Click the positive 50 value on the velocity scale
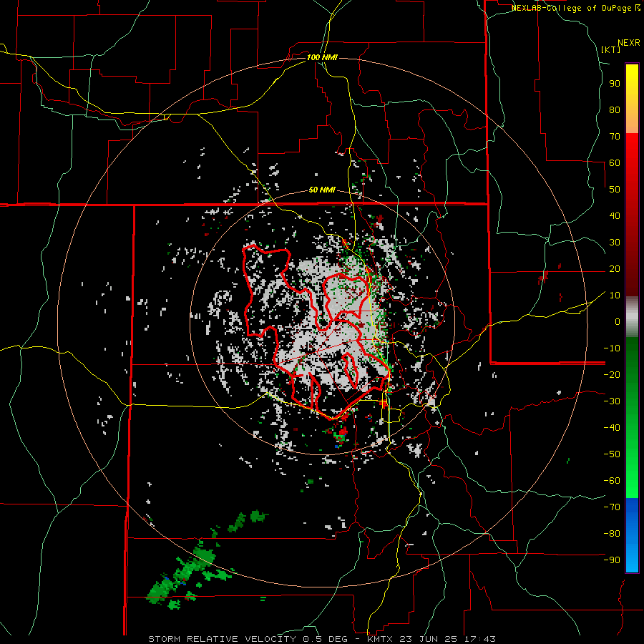Screen dimensions: 644x644 pos(615,190)
